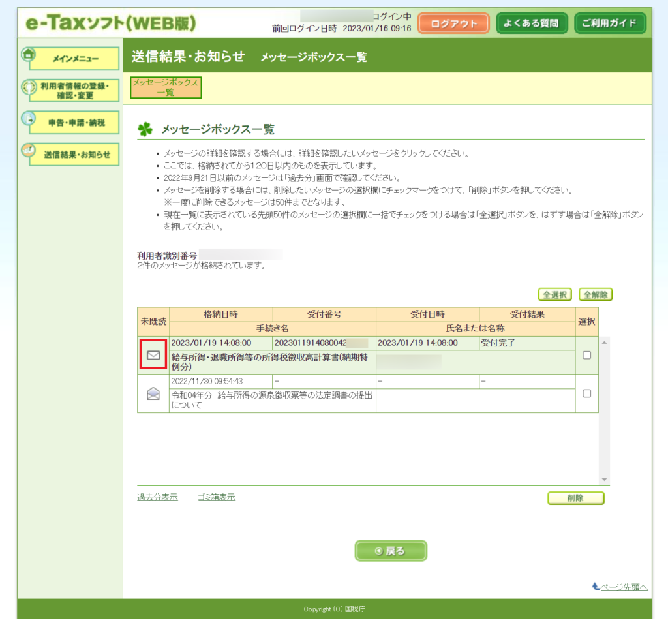Tick the checkbox for 法定調書の提出 message
Viewport: 668px width, 644px height.
click(x=586, y=393)
